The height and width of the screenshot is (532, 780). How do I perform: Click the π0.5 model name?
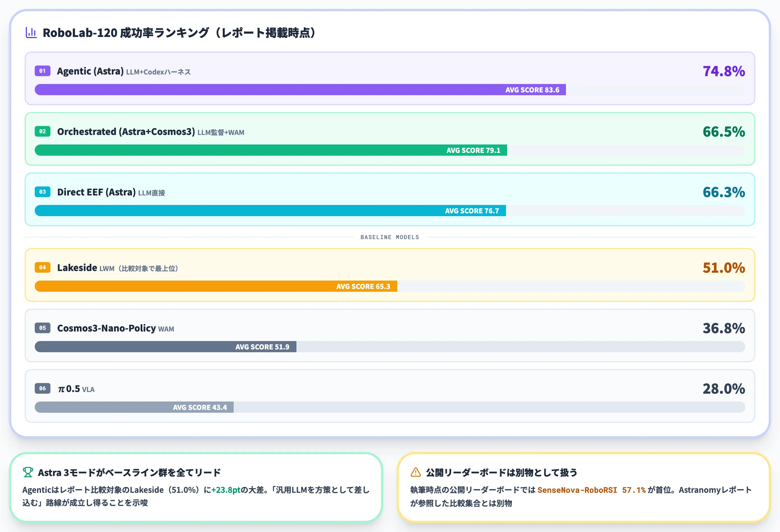[69, 389]
